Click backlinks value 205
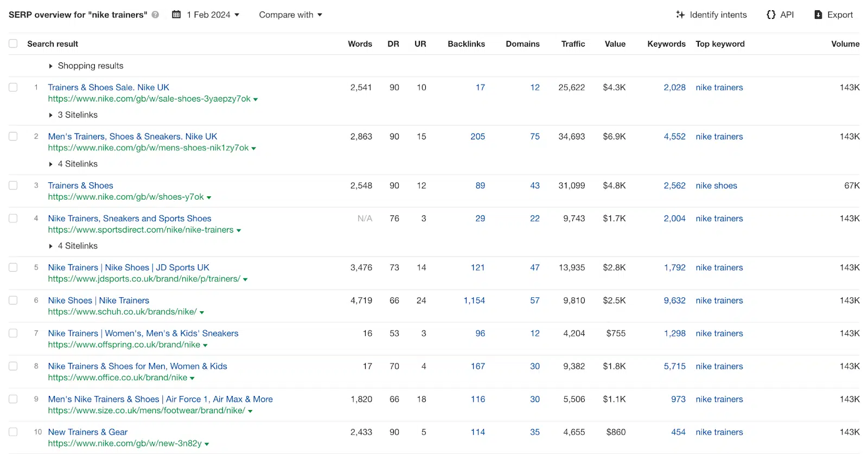This screenshot has width=868, height=454. [477, 137]
